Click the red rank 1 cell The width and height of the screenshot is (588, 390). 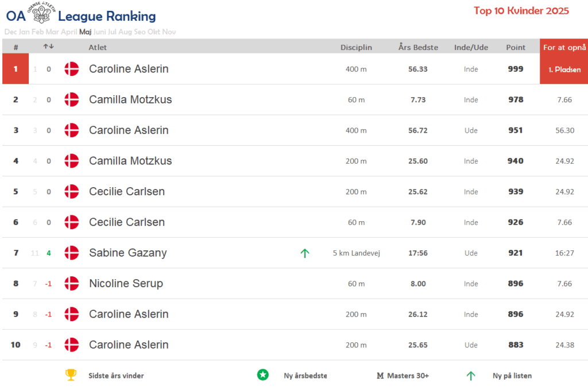coord(16,68)
